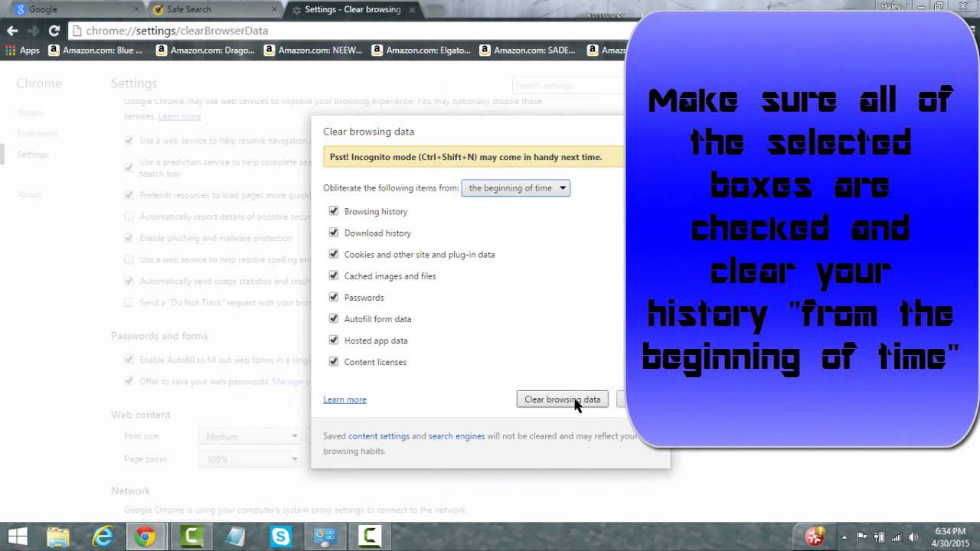
Task: Go back with the browser back arrow
Action: (12, 31)
